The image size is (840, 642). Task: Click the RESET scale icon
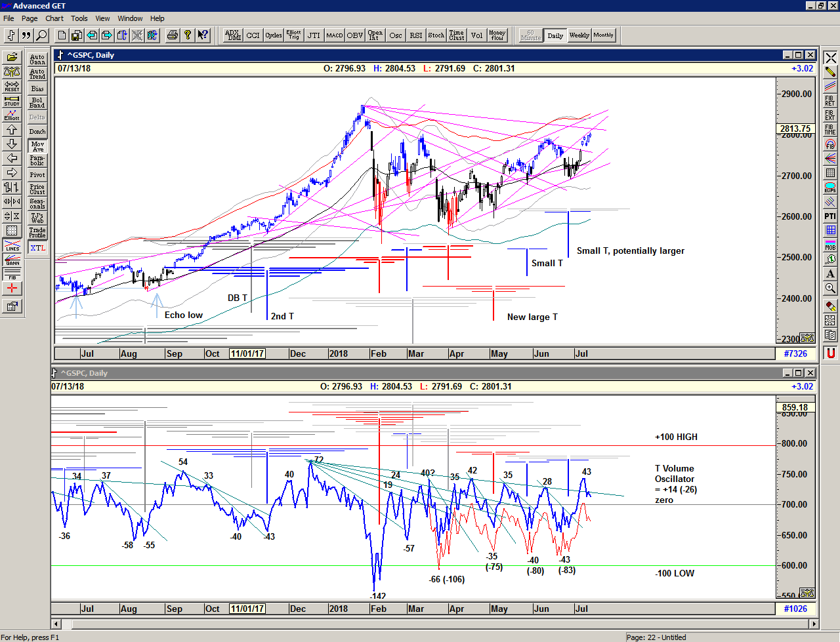pyautogui.click(x=12, y=87)
